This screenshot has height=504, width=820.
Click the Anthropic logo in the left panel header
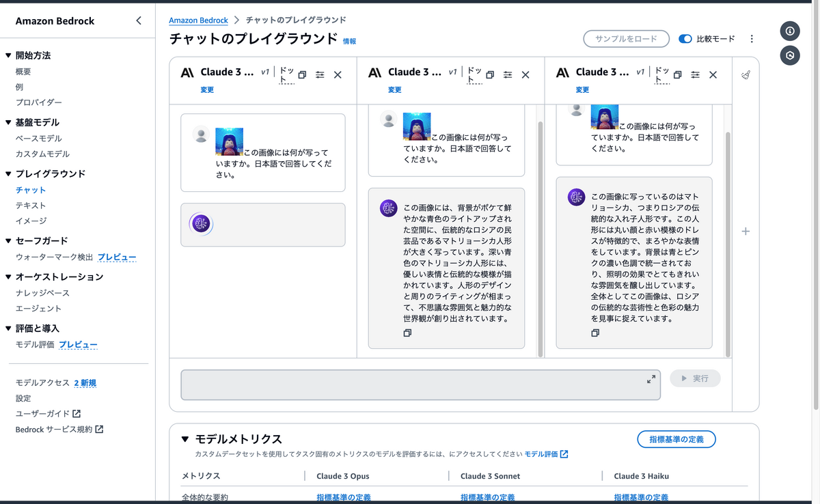(x=187, y=72)
